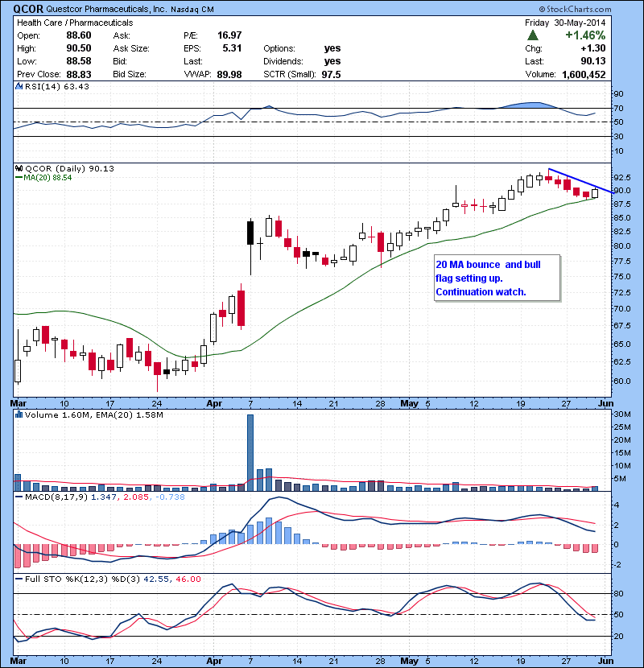Click the Health Care / Pharmaceuticals sector label
Screen dimensions: 644x668
click(x=75, y=23)
